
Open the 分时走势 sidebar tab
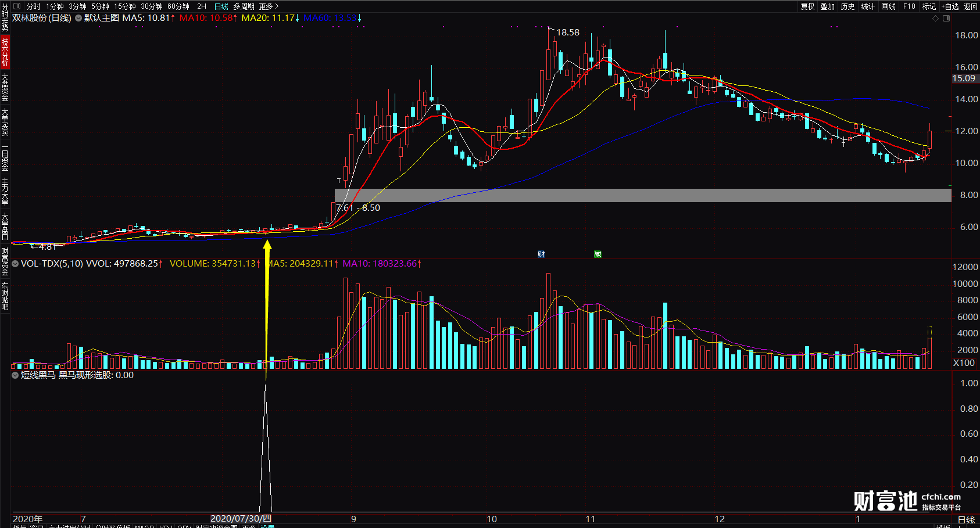(5, 17)
